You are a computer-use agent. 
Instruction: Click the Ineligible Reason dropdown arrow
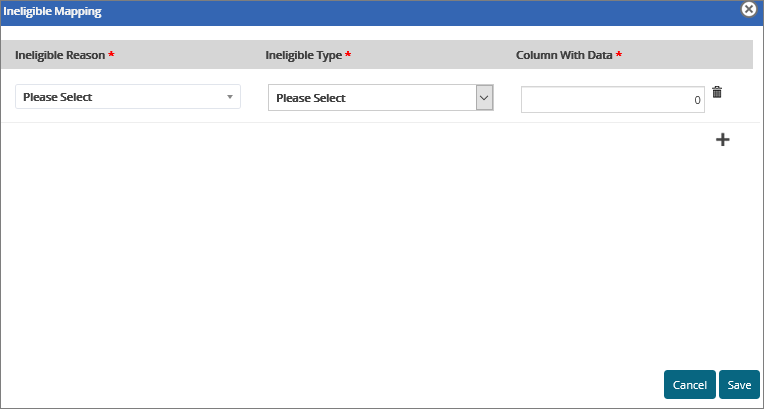pos(230,97)
